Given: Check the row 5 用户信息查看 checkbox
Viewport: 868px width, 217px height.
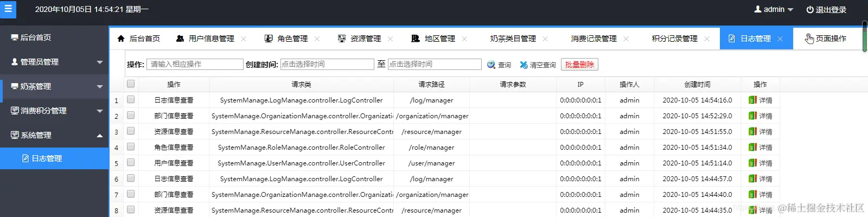Looking at the screenshot, I should pyautogui.click(x=131, y=162).
